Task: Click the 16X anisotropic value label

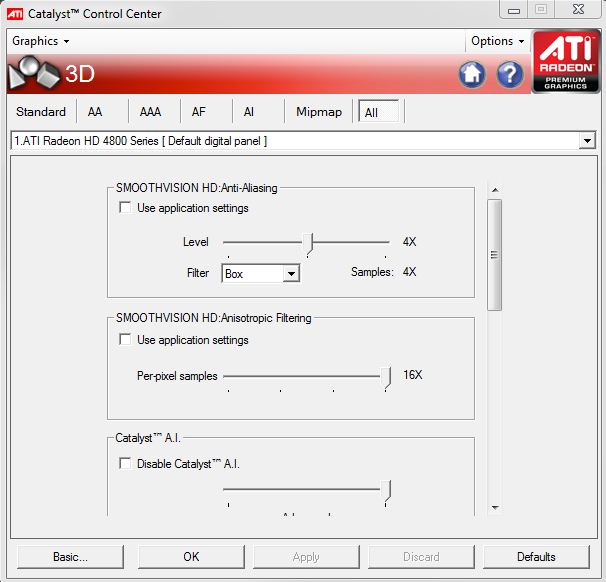Action: coord(413,375)
